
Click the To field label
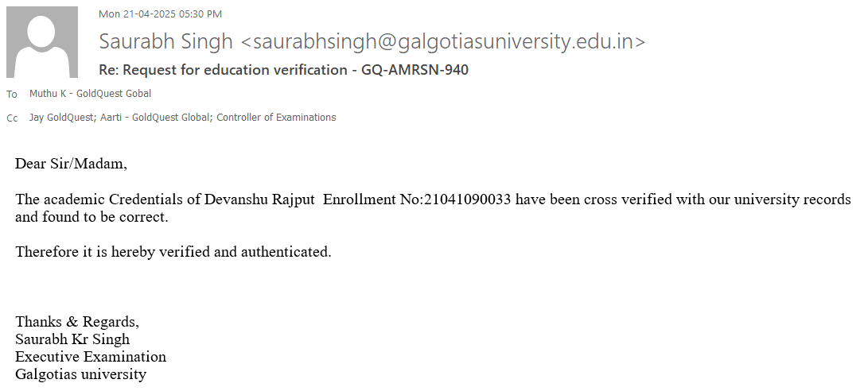(x=12, y=95)
